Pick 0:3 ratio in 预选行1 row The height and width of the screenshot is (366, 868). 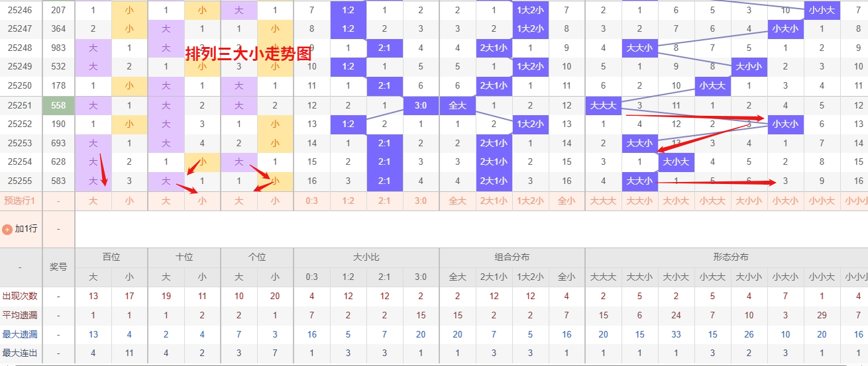[x=311, y=201]
